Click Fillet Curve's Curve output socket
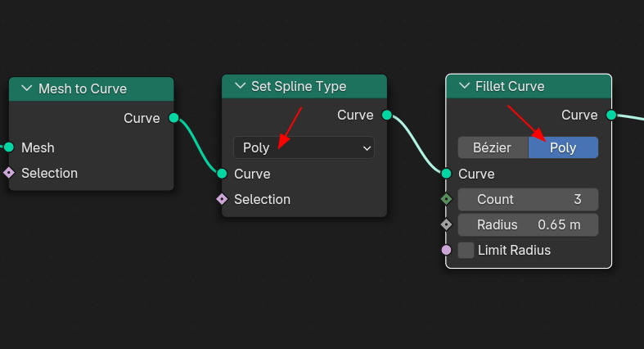The image size is (644, 349). pos(611,115)
